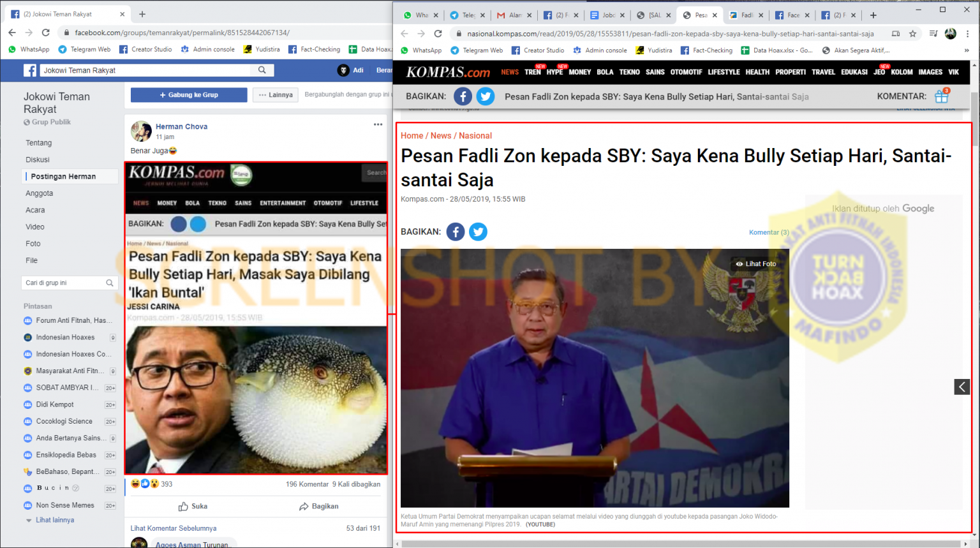
Task: Open OTOMOTIF in Kompas navigation
Action: click(687, 72)
